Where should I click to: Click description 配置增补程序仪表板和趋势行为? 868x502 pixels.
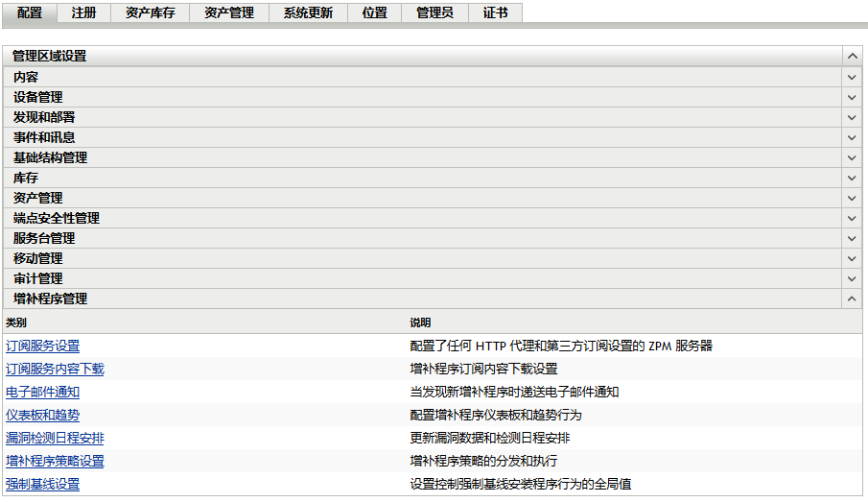[496, 415]
